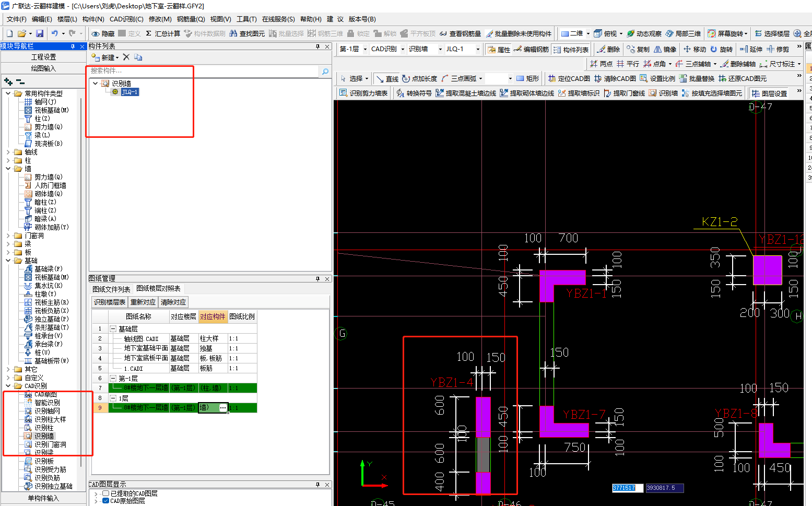Click 镜像 mirror tool

coord(665,49)
